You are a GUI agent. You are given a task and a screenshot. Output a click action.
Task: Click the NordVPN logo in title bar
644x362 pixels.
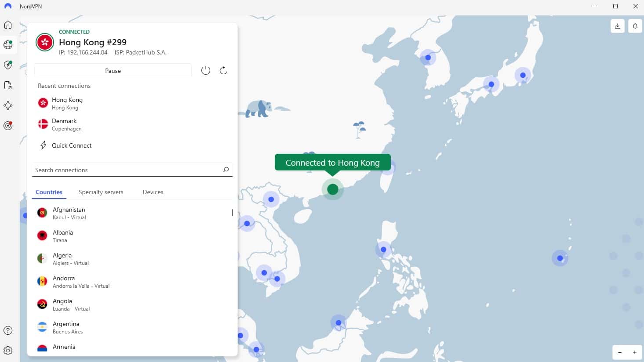click(7, 6)
